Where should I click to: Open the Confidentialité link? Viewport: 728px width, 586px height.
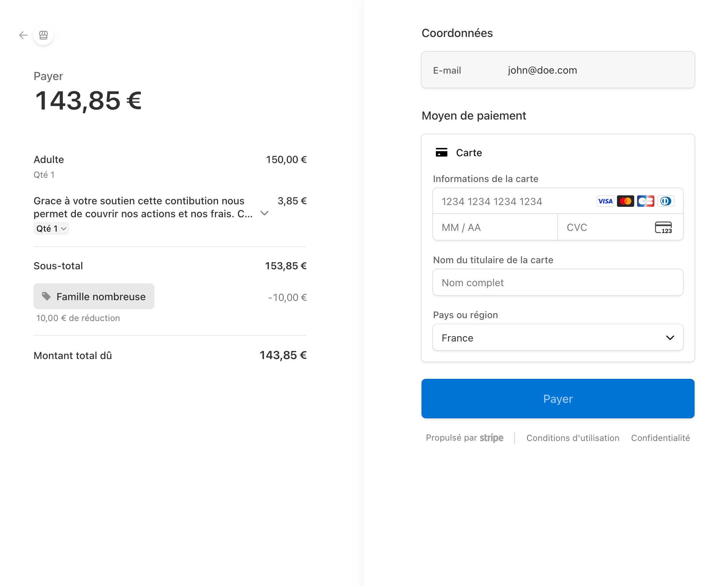pos(660,438)
